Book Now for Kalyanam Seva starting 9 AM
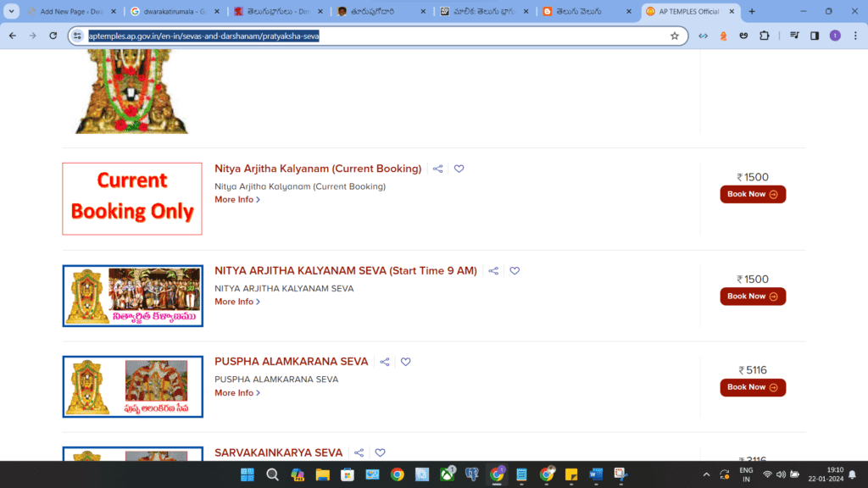This screenshot has width=868, height=488. click(753, 296)
